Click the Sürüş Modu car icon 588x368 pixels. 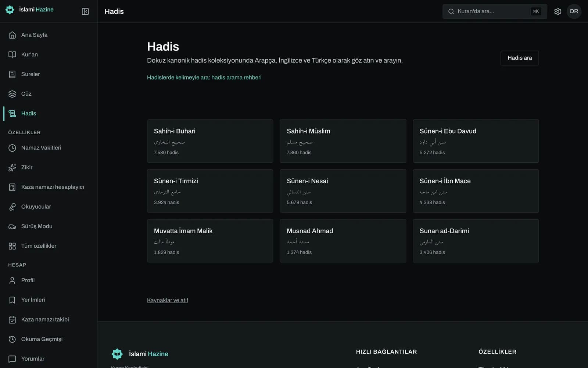pyautogui.click(x=12, y=226)
